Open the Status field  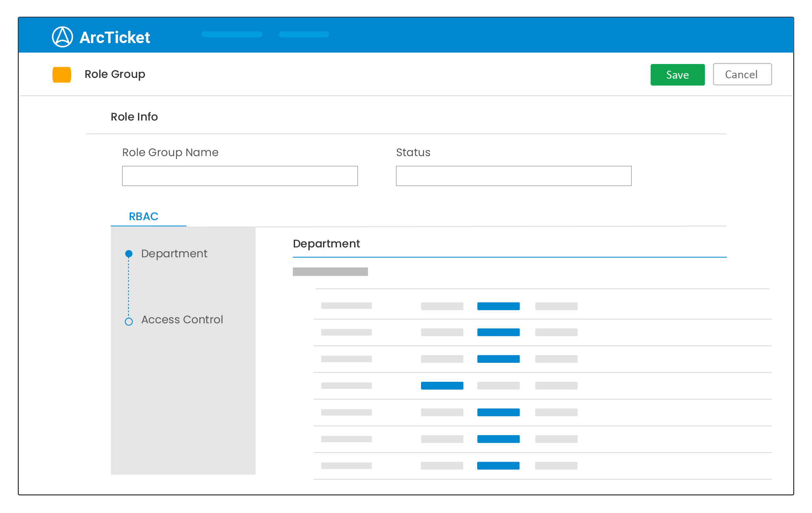click(x=514, y=176)
